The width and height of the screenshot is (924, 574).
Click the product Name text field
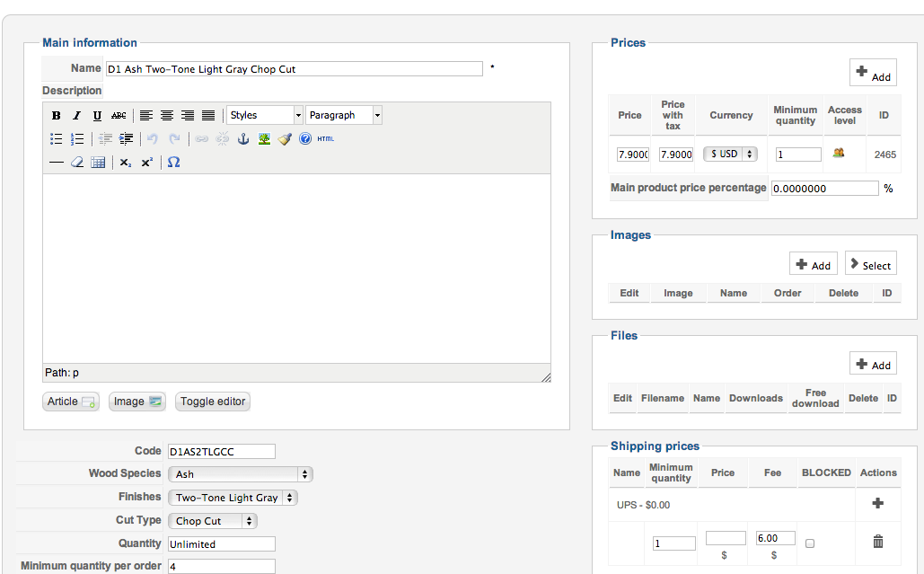pyautogui.click(x=294, y=69)
